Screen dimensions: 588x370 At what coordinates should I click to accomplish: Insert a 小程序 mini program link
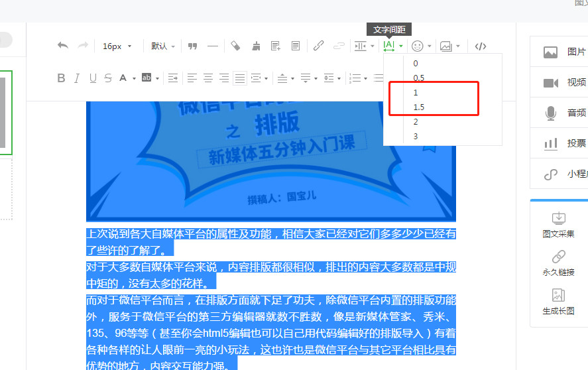pyautogui.click(x=559, y=174)
